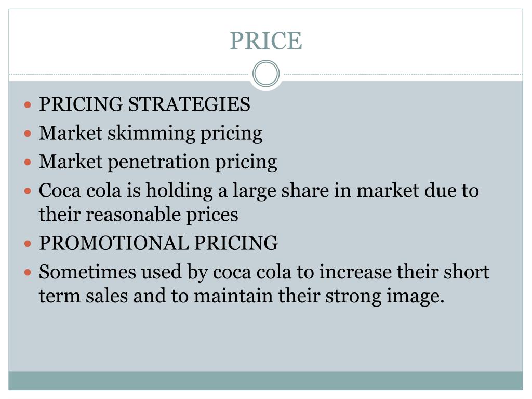Click the PRICE slide title
This screenshot has width=532, height=399.
[266, 41]
